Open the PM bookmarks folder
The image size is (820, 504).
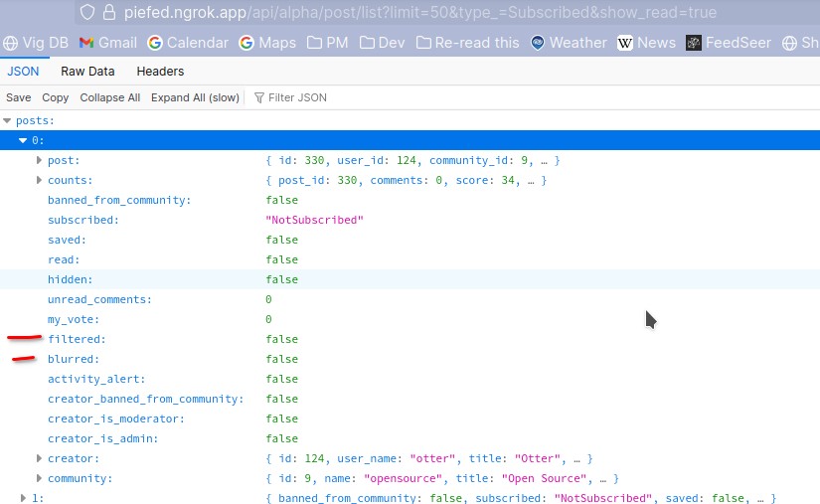327,43
